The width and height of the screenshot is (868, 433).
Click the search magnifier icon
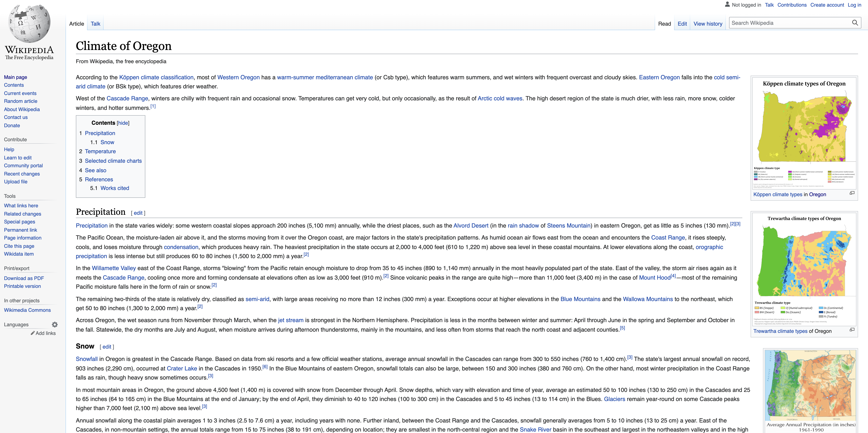click(855, 23)
